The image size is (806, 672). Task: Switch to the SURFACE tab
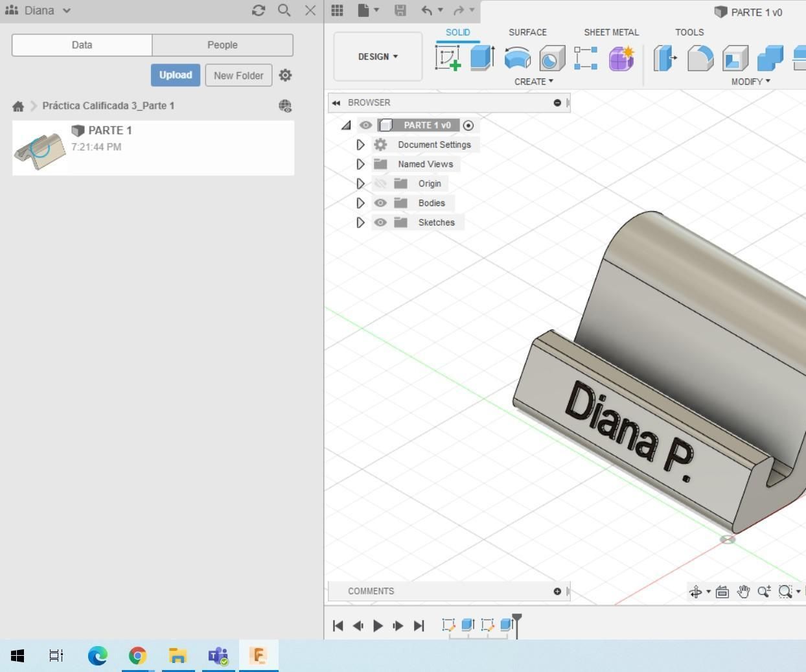click(x=527, y=32)
